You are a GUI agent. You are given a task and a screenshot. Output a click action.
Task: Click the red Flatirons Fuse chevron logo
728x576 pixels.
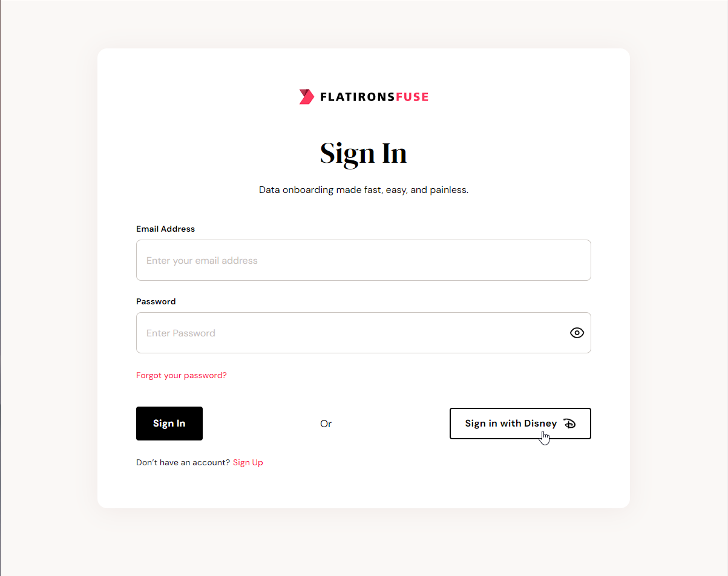click(x=306, y=97)
